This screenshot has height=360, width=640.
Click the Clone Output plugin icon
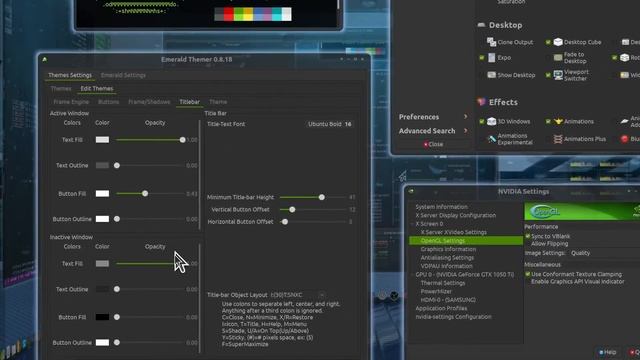tap(491, 42)
